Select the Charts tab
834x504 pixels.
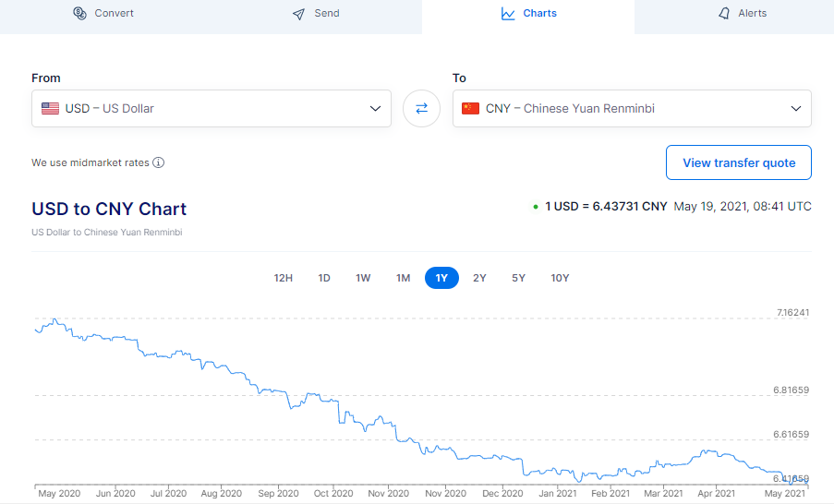[x=528, y=13]
